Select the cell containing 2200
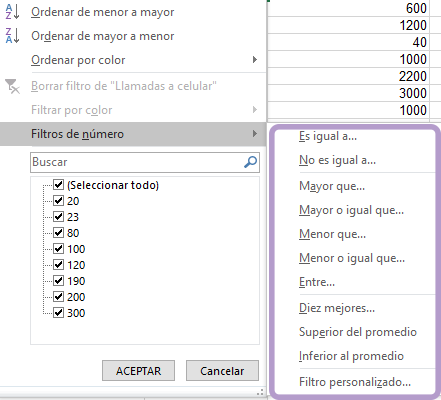Image resolution: width=441 pixels, height=400 pixels. coord(348,76)
